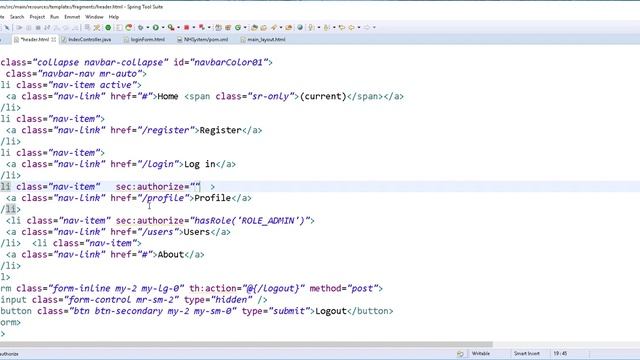Open the Window menu
The height and width of the screenshot is (360, 640).
(94, 17)
